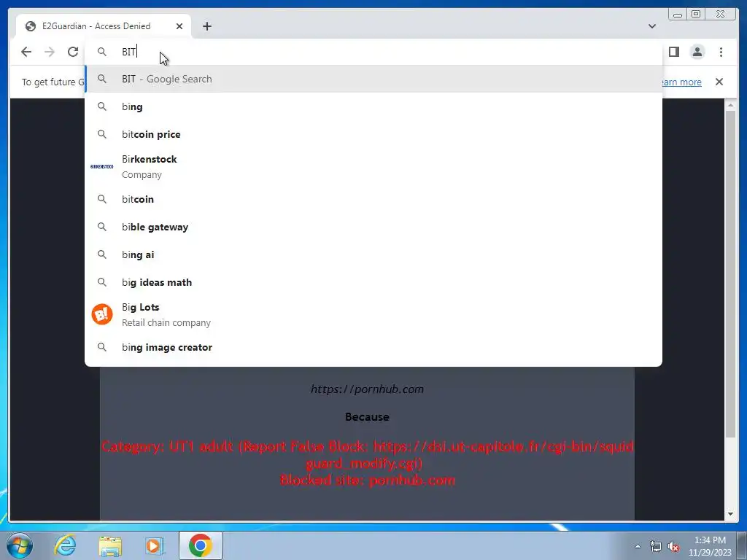Open a new tab with the plus button
The height and width of the screenshot is (560, 747).
click(x=206, y=26)
